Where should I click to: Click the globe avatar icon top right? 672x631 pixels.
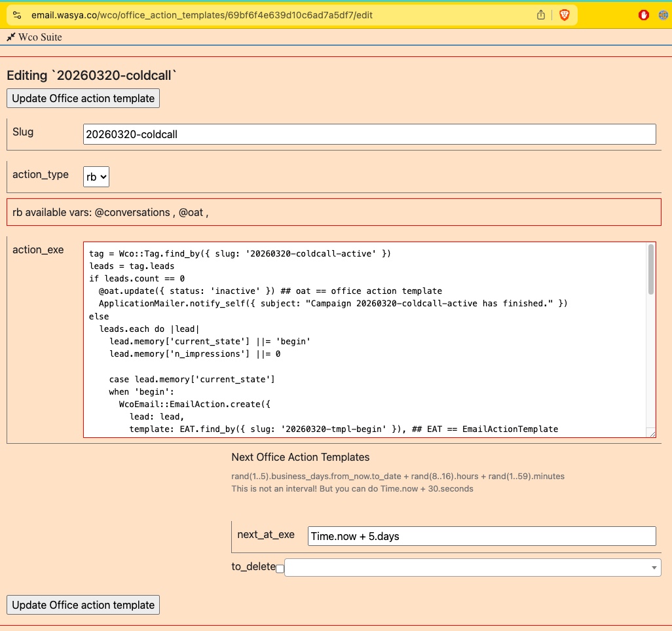tap(662, 14)
